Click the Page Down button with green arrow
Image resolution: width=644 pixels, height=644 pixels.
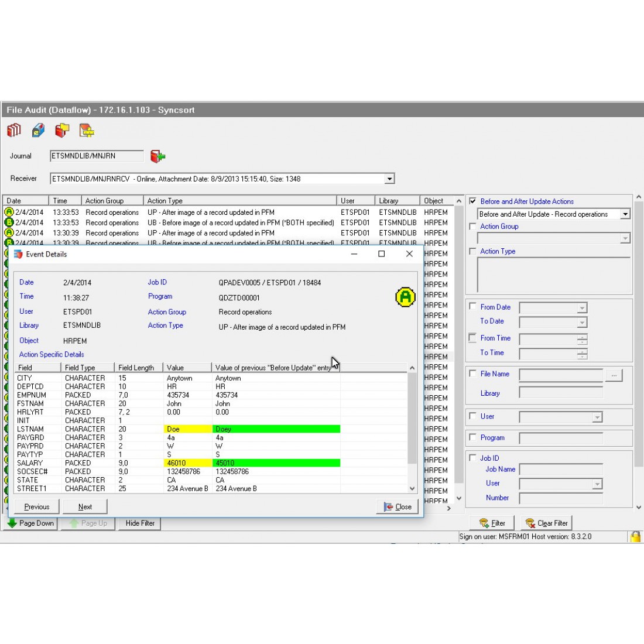tap(32, 523)
